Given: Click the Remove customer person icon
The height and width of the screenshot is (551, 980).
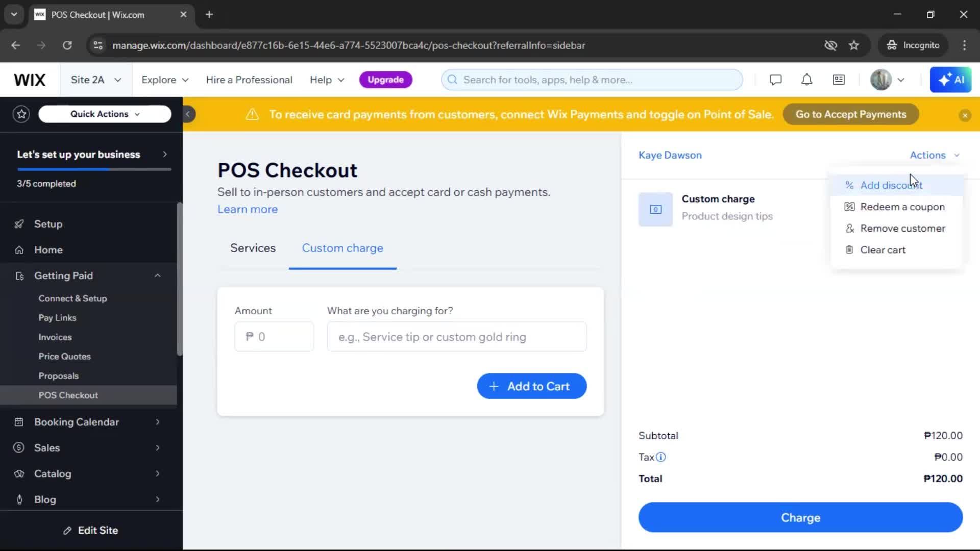Looking at the screenshot, I should 849,228.
